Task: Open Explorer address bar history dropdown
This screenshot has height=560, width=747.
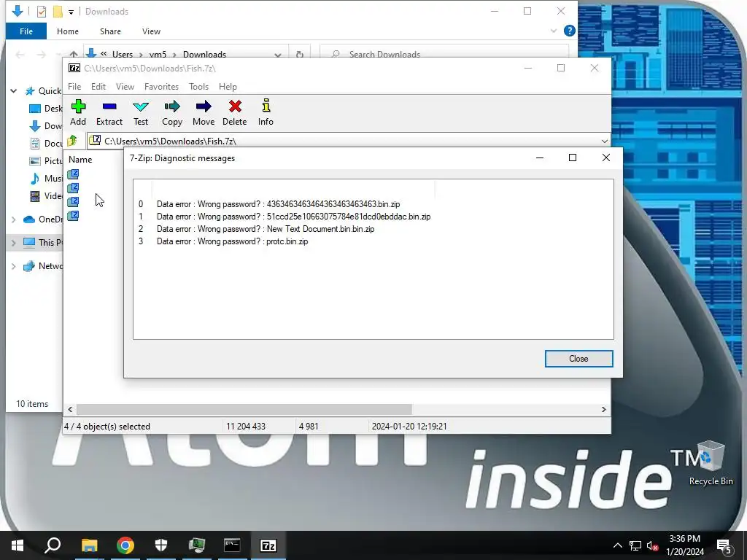Action: click(278, 54)
